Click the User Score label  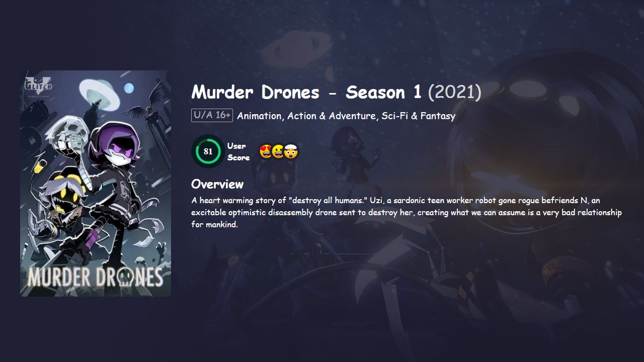pyautogui.click(x=238, y=151)
